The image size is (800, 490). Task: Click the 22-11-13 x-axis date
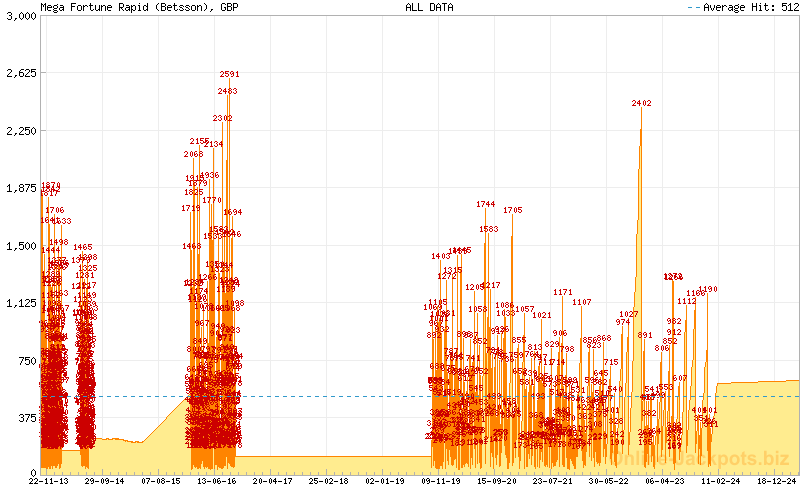[x=48, y=481]
